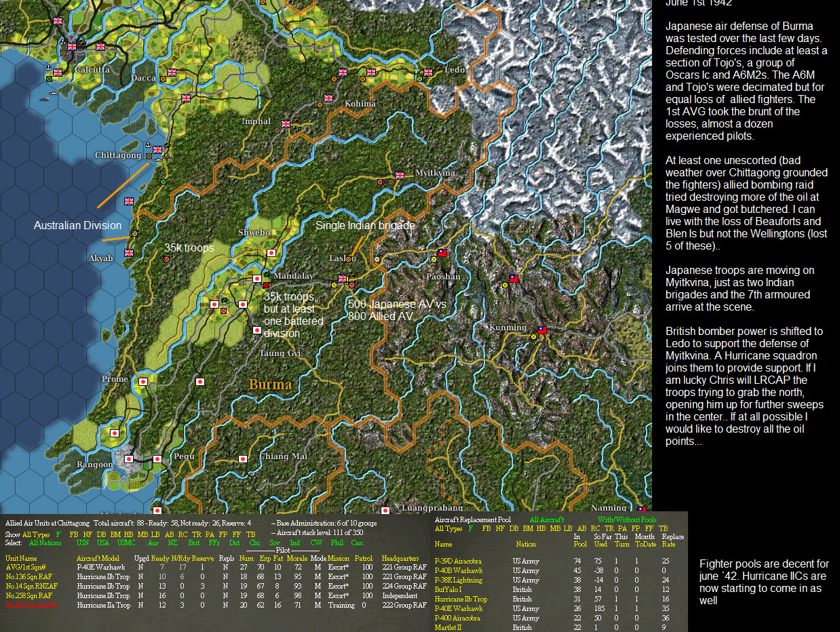Click the Japanese flag in Rangoon city
This screenshot has width=840, height=632.
tap(129, 459)
